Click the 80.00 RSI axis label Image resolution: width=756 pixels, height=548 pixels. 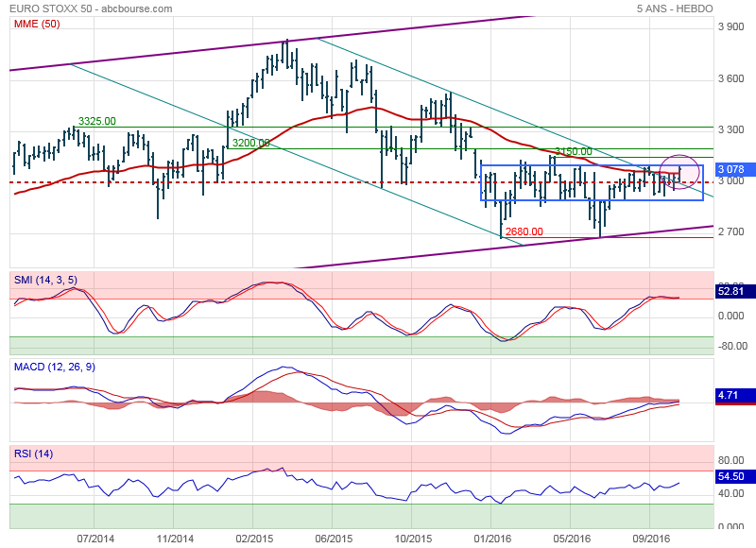[x=730, y=460]
